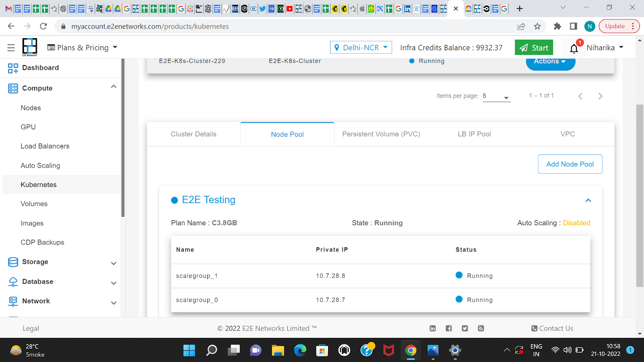Open the Twitter icon in footer

click(x=465, y=329)
